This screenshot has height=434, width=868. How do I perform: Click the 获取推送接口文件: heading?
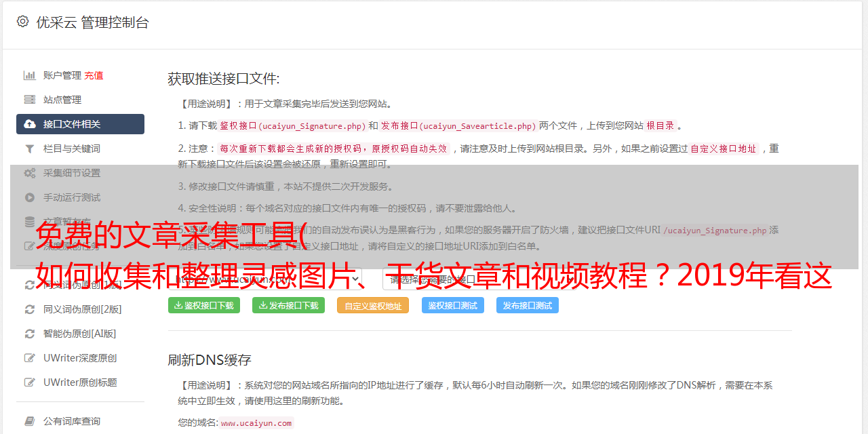[x=224, y=79]
